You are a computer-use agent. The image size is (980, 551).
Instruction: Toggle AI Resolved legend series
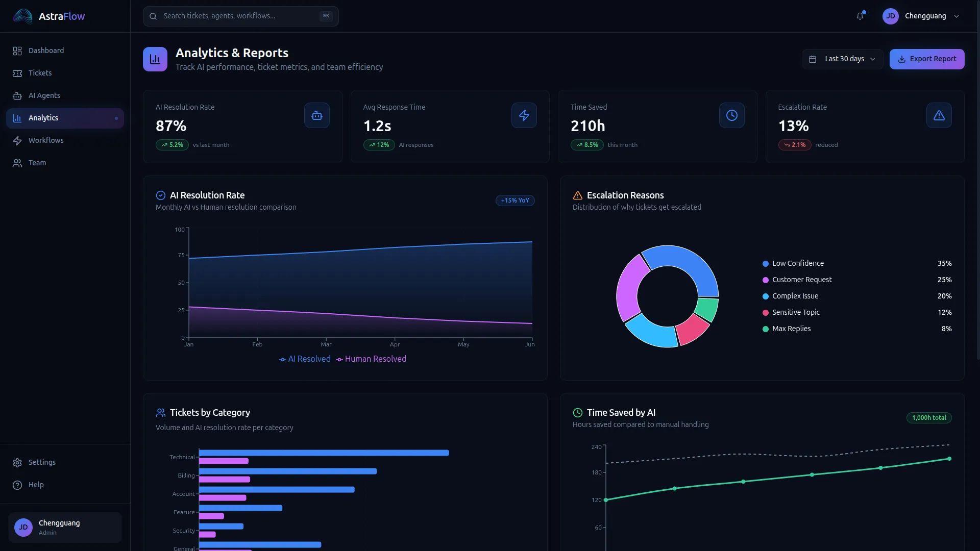(305, 359)
